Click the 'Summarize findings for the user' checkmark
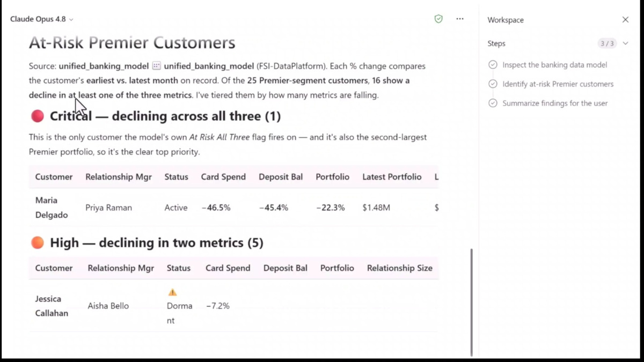 pos(493,104)
